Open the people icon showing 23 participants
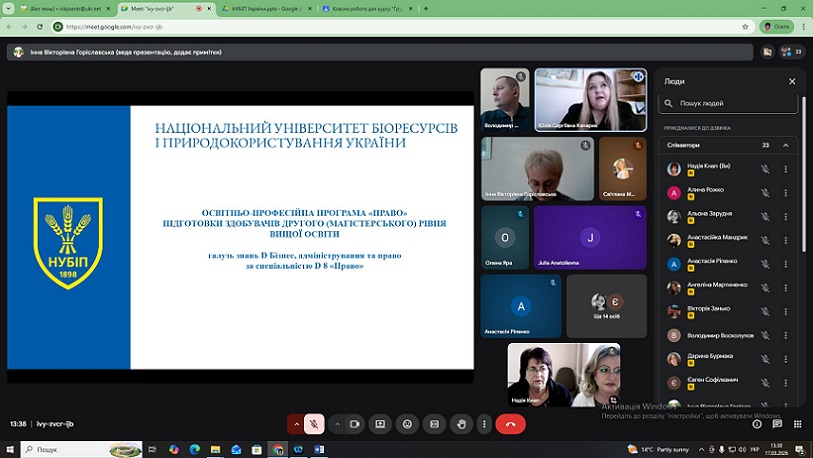 point(792,52)
